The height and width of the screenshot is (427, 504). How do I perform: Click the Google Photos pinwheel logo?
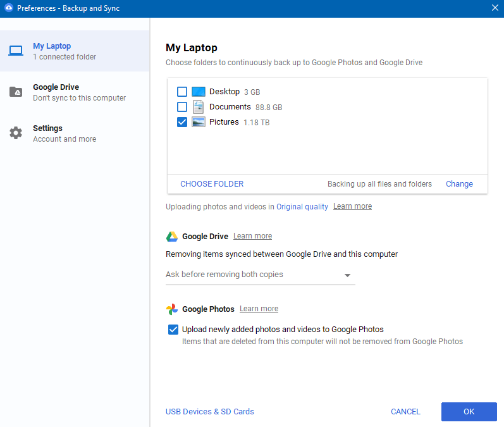(171, 309)
